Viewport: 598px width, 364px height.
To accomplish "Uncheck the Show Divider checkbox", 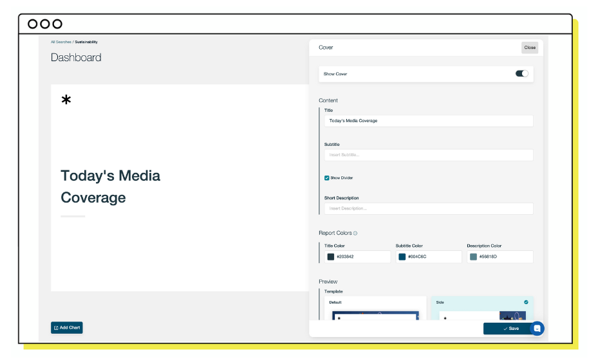I will pos(327,178).
